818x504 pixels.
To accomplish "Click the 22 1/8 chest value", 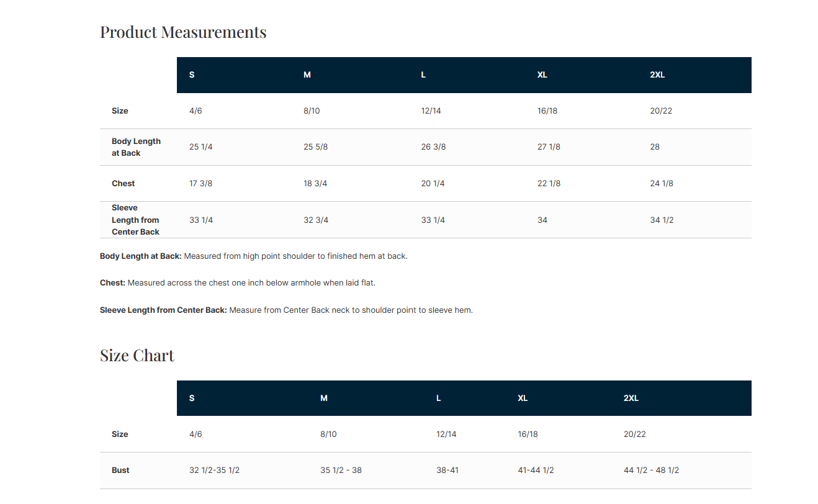I will (549, 184).
